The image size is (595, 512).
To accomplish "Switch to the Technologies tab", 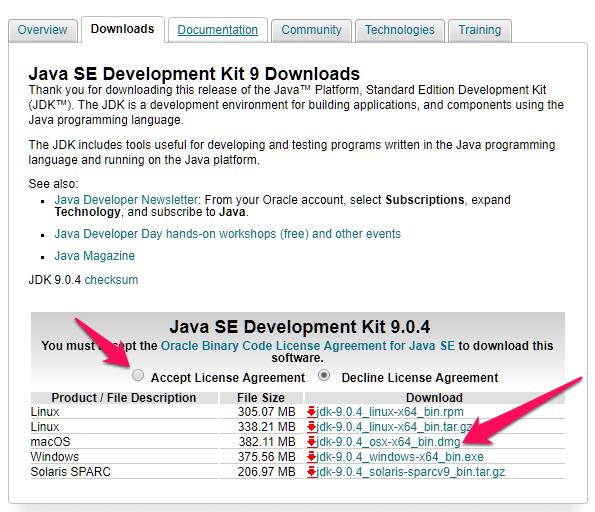I will click(x=400, y=30).
